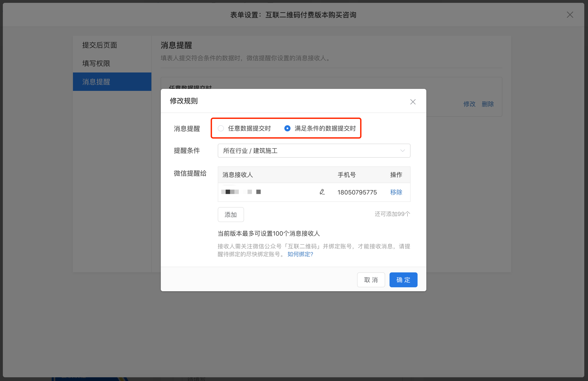Screen dimensions: 588x381
Task: Click the pencil edit icon beside recipient
Action: [x=322, y=192]
